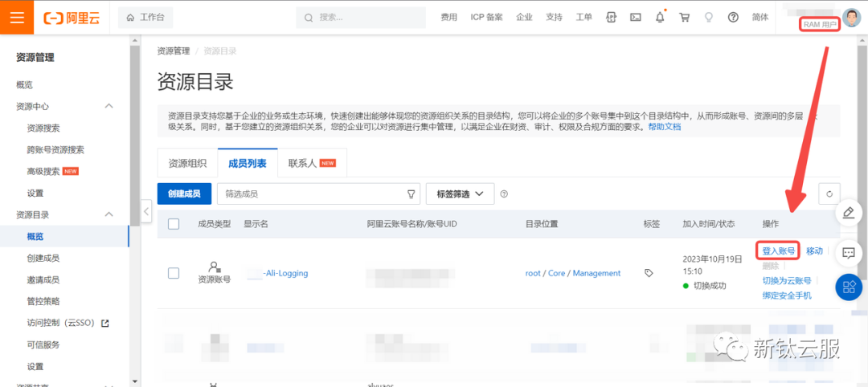Switch to 成员列表 tab

(248, 164)
